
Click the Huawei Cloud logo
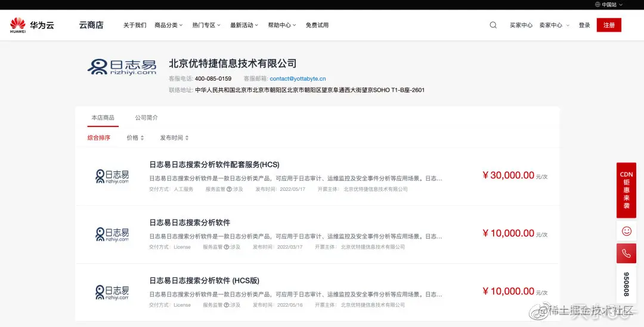point(32,25)
